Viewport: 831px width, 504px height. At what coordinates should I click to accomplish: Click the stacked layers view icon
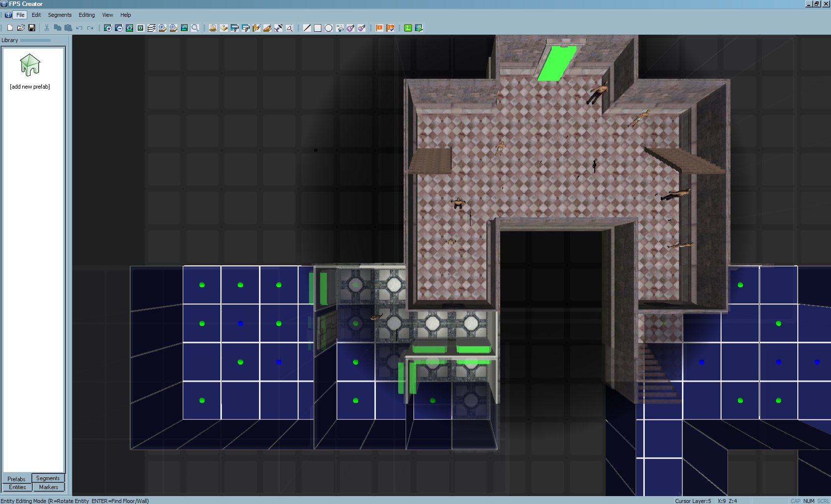(152, 28)
